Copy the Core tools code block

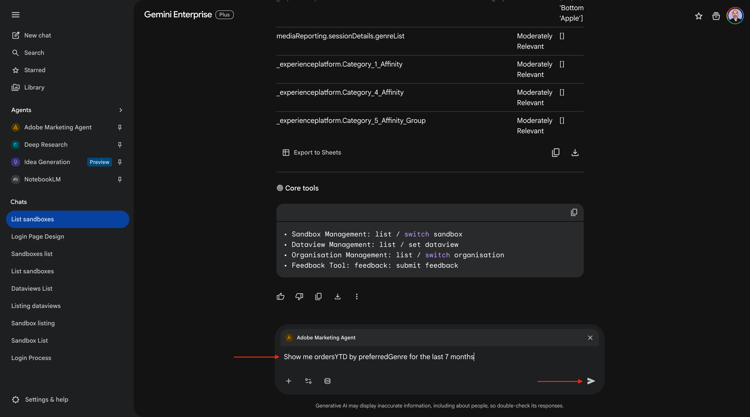tap(574, 213)
